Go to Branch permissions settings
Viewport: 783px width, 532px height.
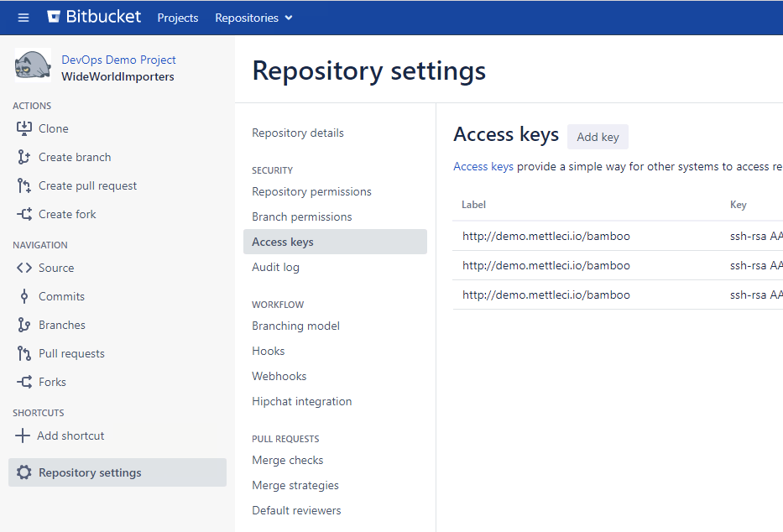(x=301, y=216)
